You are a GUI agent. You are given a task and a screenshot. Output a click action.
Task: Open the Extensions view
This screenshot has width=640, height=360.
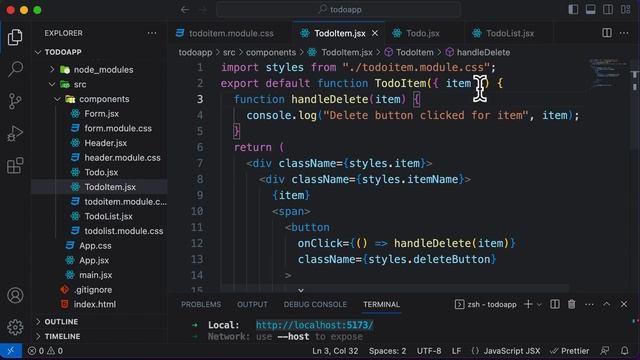tap(15, 166)
